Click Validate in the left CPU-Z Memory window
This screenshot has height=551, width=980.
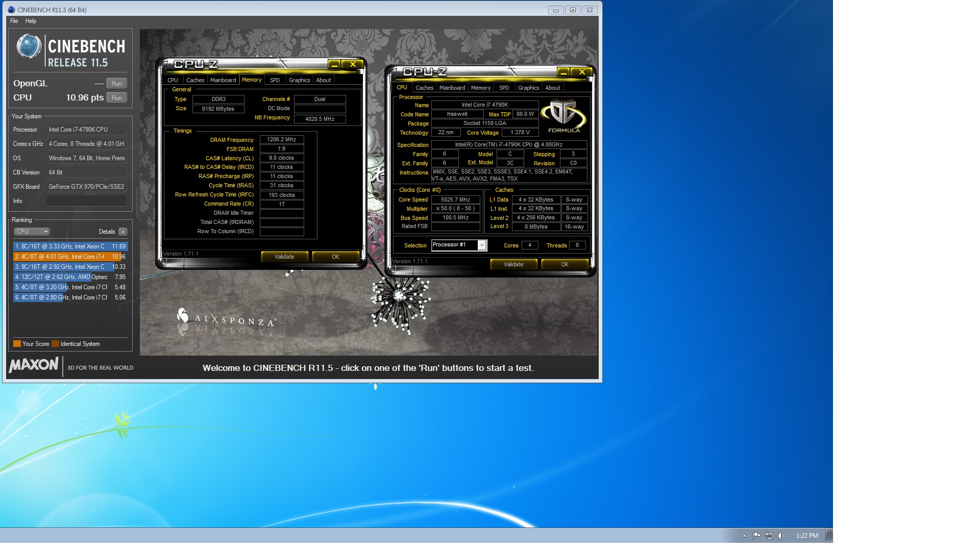pyautogui.click(x=284, y=257)
